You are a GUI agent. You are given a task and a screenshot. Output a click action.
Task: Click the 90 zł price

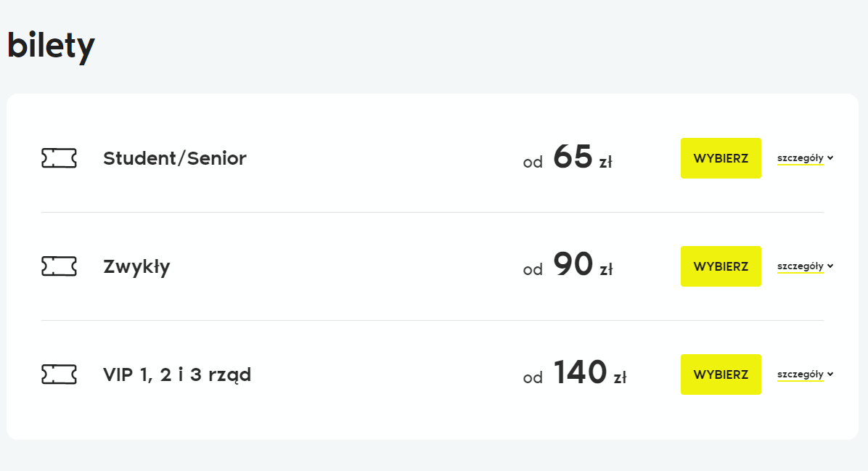582,265
